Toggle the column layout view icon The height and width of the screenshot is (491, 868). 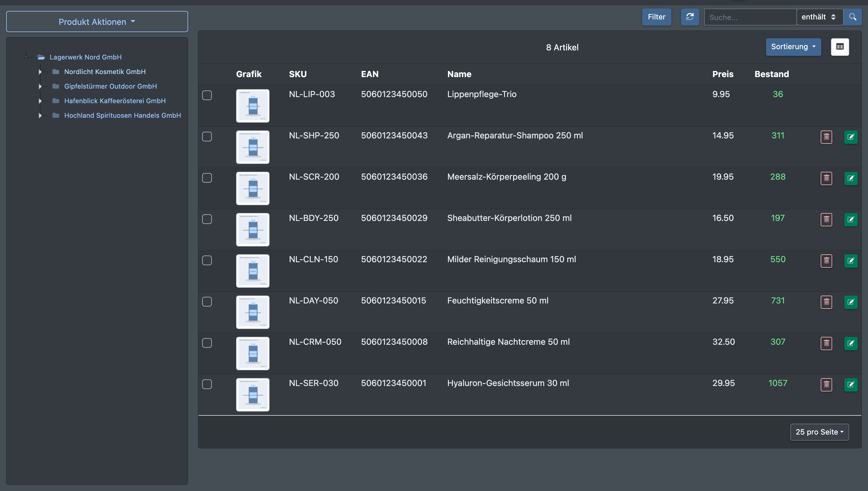840,47
